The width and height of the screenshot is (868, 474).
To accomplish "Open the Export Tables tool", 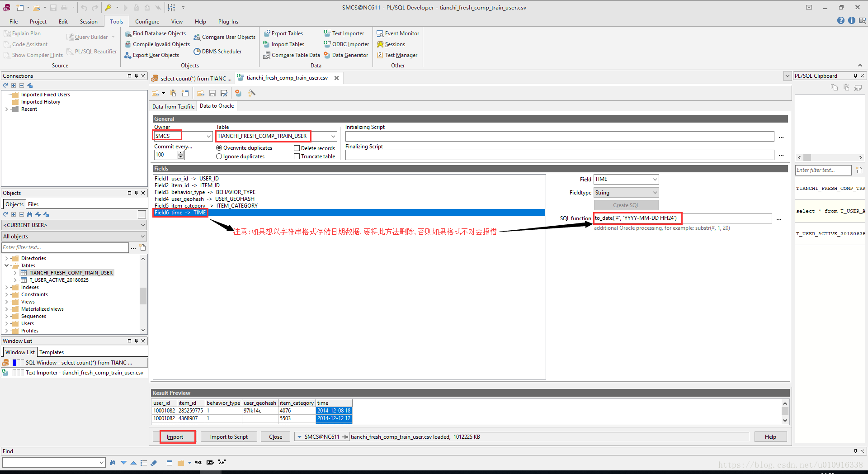I will tap(283, 33).
